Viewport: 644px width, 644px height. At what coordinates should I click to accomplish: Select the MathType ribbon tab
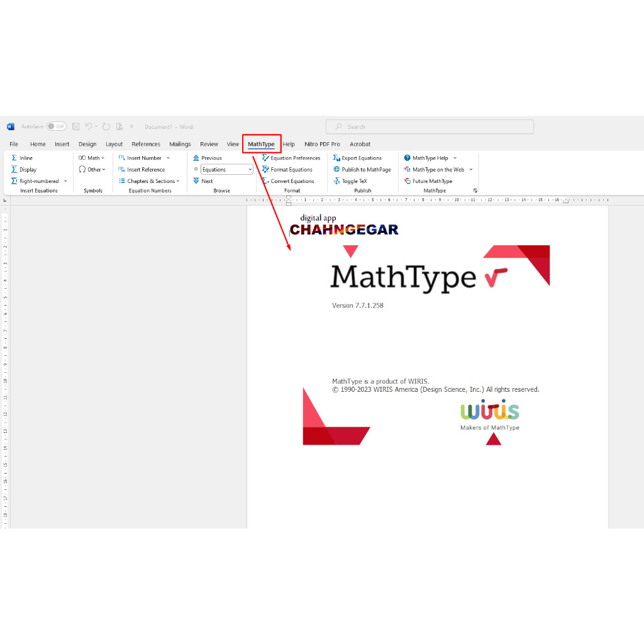point(261,144)
